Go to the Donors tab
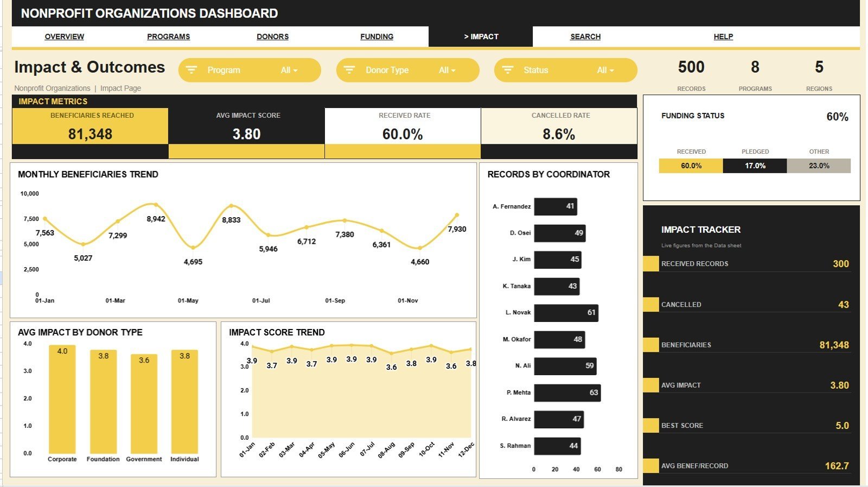 coord(272,36)
